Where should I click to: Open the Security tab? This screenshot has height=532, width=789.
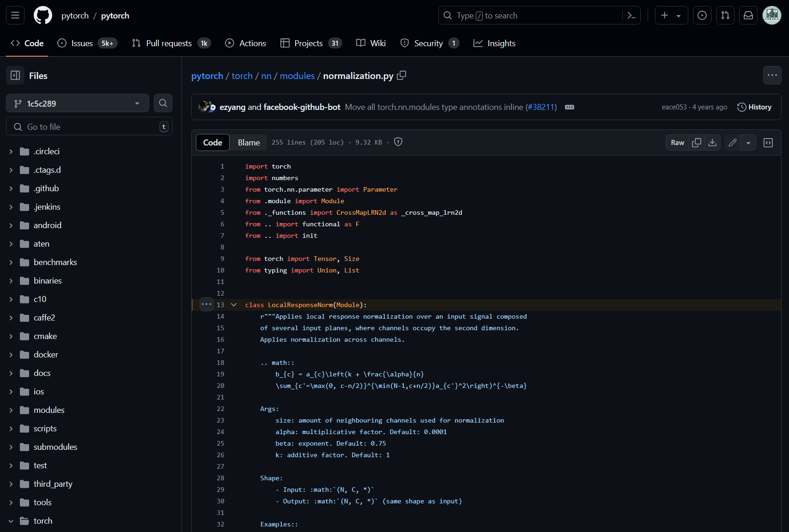(430, 43)
